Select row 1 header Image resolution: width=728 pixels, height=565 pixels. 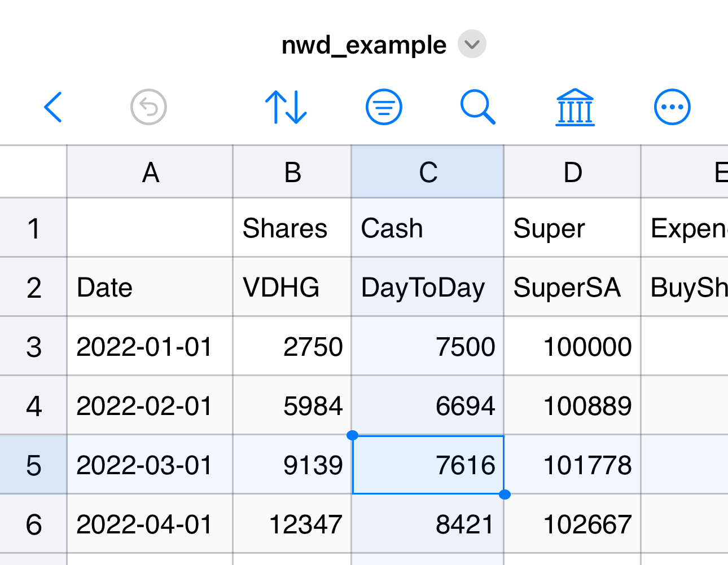[33, 228]
